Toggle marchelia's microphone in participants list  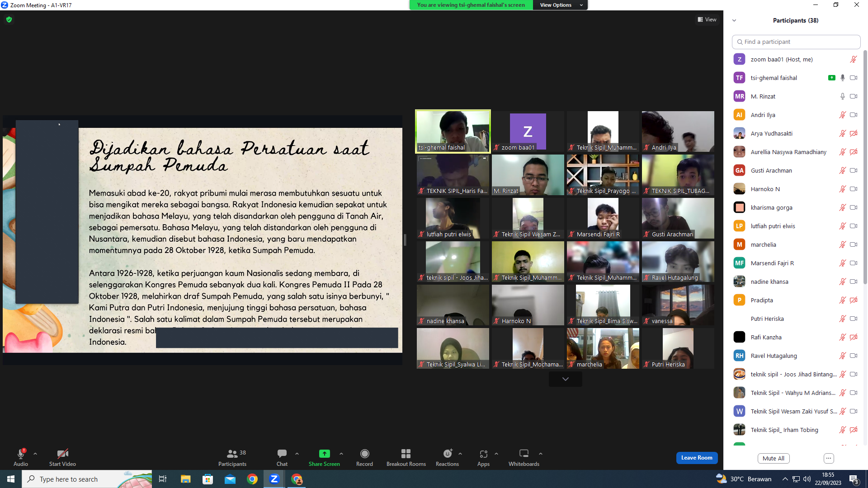click(842, 244)
